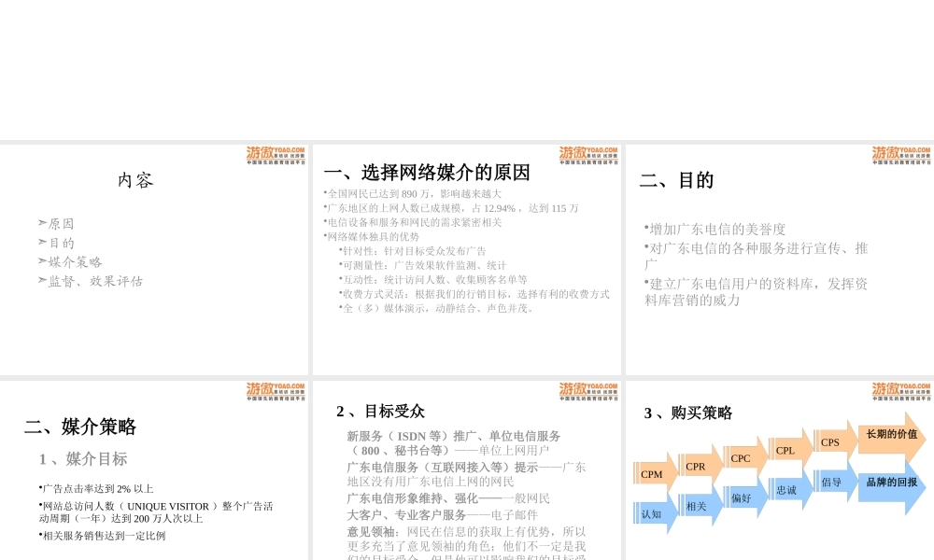The image size is (934, 560).
Task: Click the paragraph starting 意见领袖
Action: click(x=466, y=542)
